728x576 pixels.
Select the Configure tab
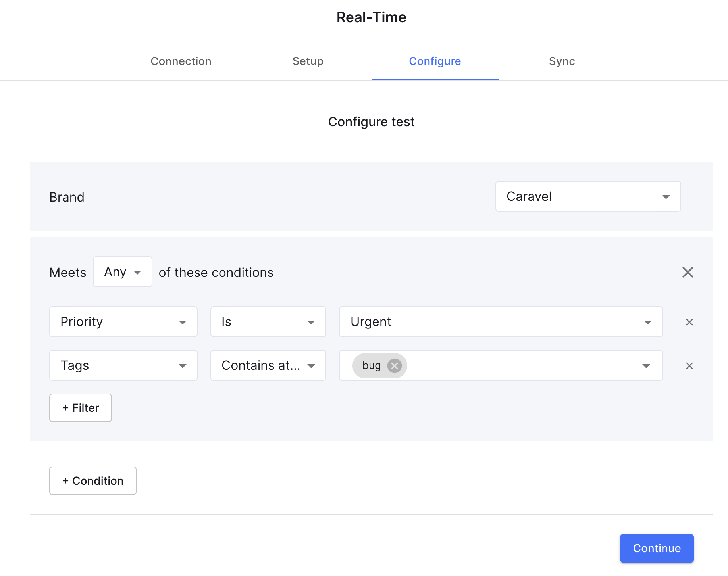click(435, 61)
